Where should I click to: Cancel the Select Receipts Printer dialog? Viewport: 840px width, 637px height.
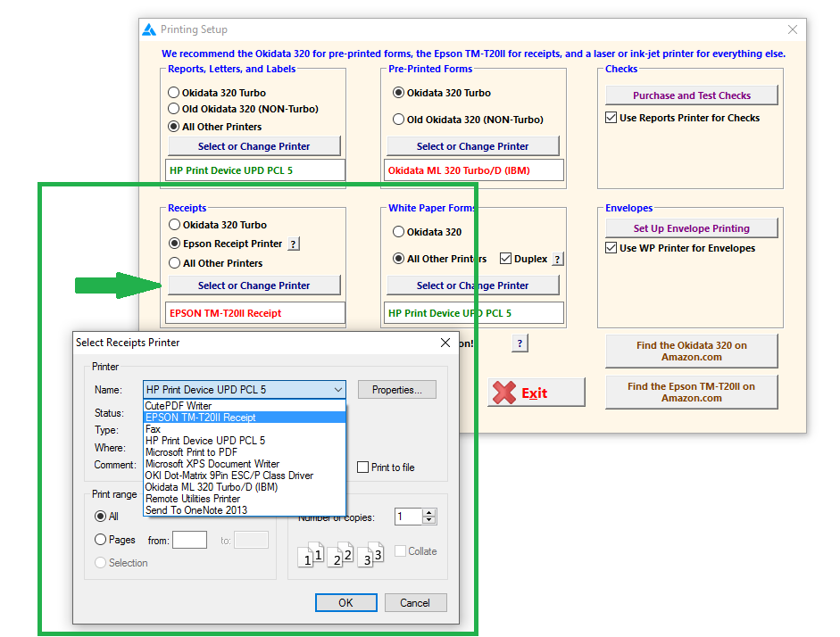click(415, 603)
